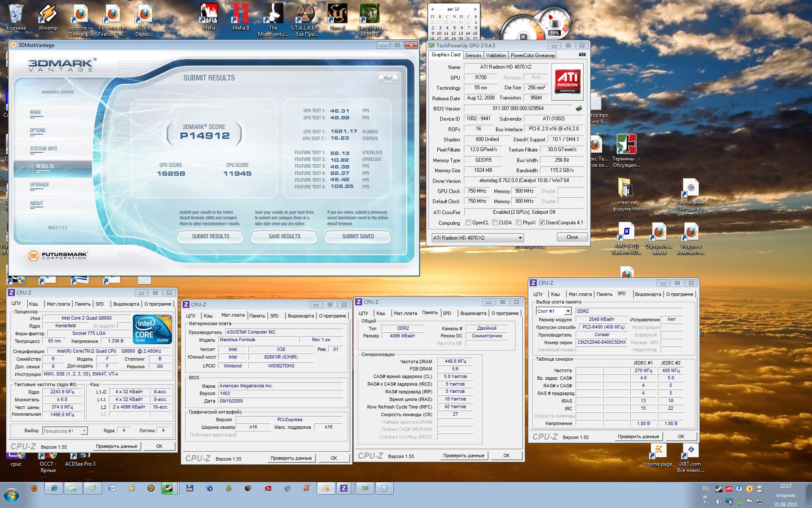Open the Unreal desktop shortcut

pyautogui.click(x=337, y=17)
